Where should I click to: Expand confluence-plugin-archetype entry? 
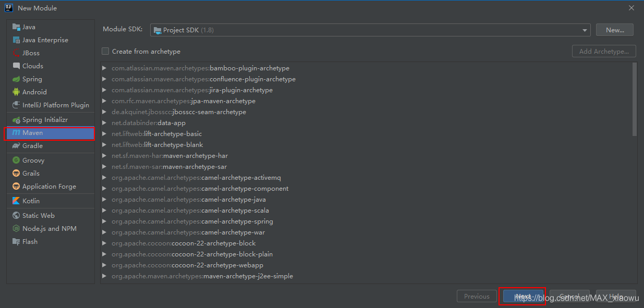[105, 79]
